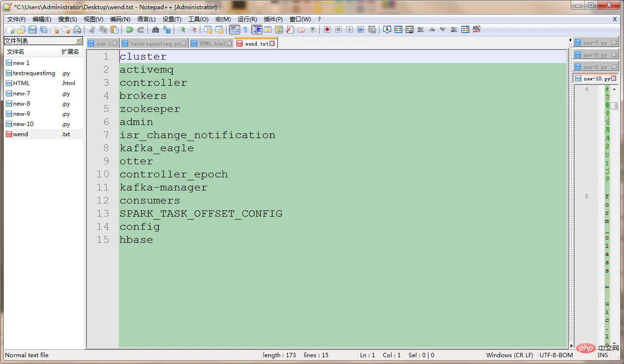Run spell check with the ABC icon
Viewport: 624px width, 364px height.
[476, 29]
